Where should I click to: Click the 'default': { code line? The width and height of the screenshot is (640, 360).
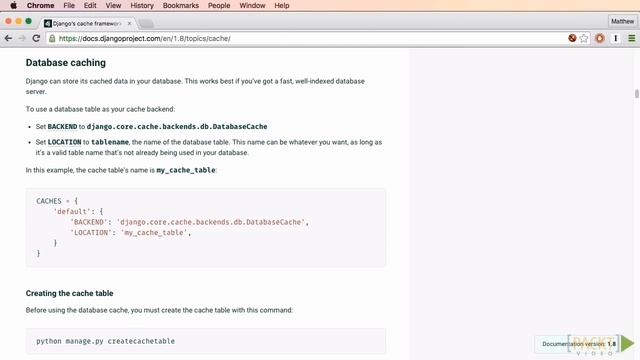78,211
